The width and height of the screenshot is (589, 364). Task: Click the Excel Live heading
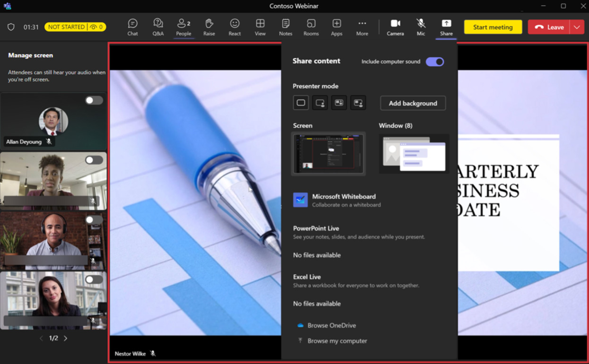tap(307, 277)
